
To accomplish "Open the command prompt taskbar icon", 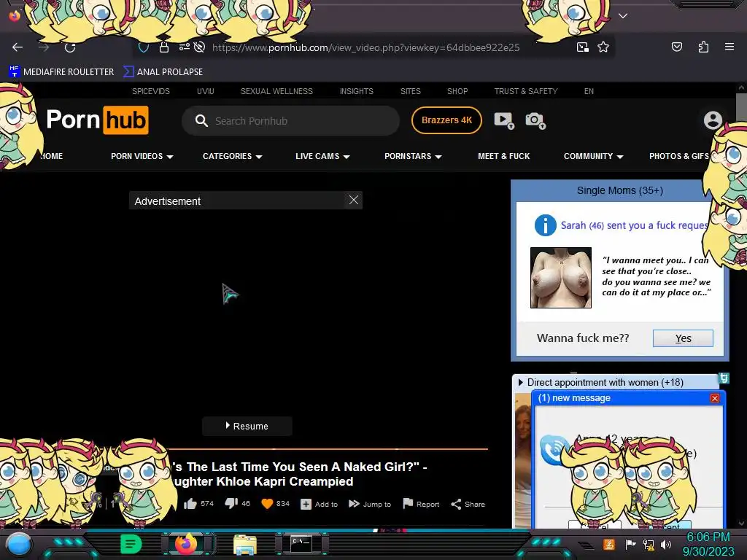I will click(301, 544).
